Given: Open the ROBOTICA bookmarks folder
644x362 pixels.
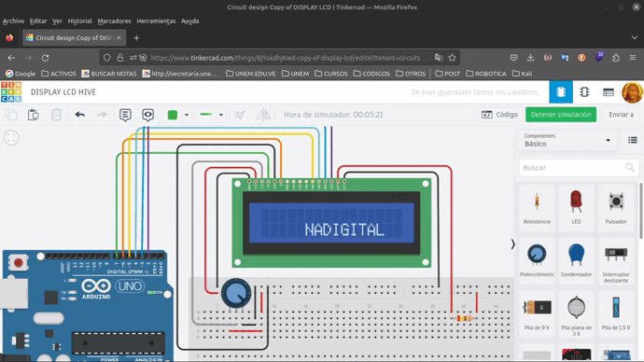Looking at the screenshot, I should (x=486, y=74).
